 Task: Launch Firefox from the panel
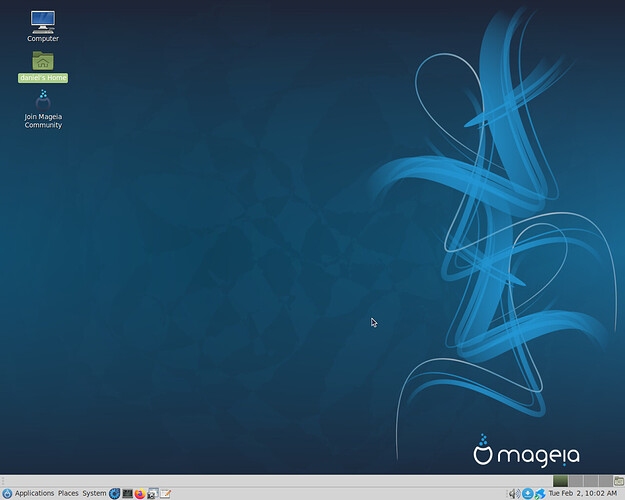pyautogui.click(x=140, y=494)
